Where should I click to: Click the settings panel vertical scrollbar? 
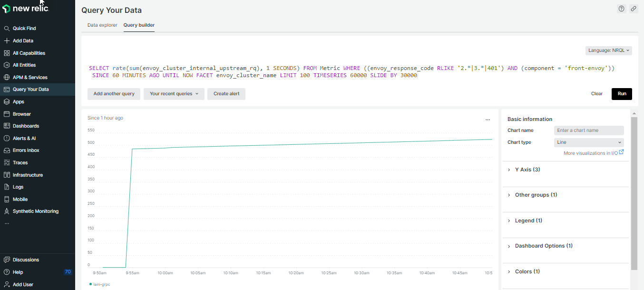(634, 193)
